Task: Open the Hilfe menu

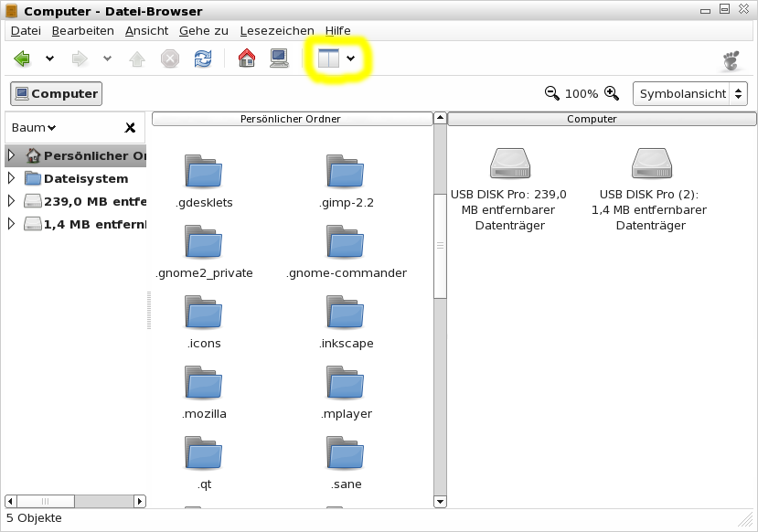Action: coord(338,31)
